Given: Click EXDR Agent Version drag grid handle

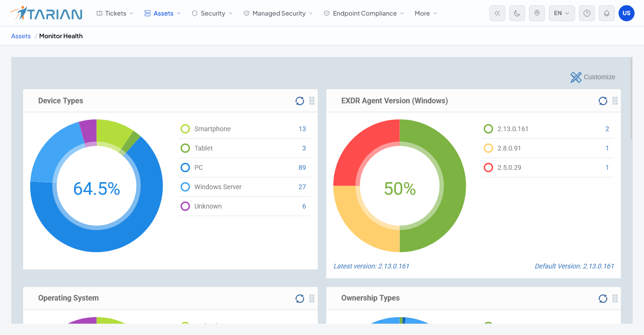Looking at the screenshot, I should pyautogui.click(x=615, y=100).
